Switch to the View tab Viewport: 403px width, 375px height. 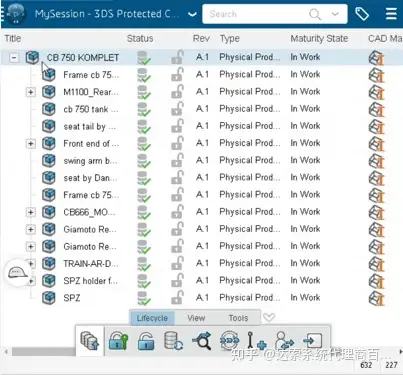[x=196, y=318]
